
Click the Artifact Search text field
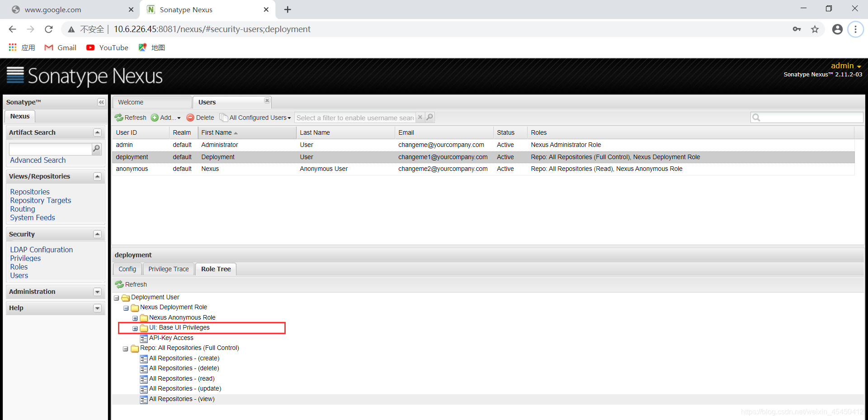tap(50, 149)
